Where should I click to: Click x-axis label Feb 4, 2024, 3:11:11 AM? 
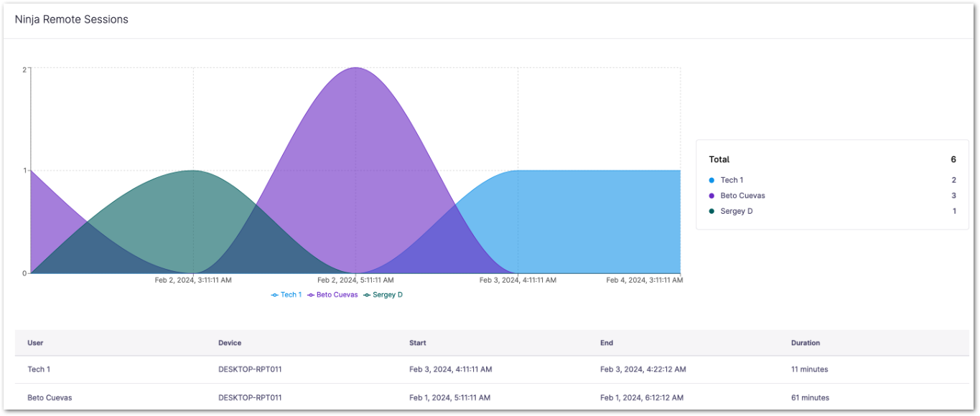point(644,280)
